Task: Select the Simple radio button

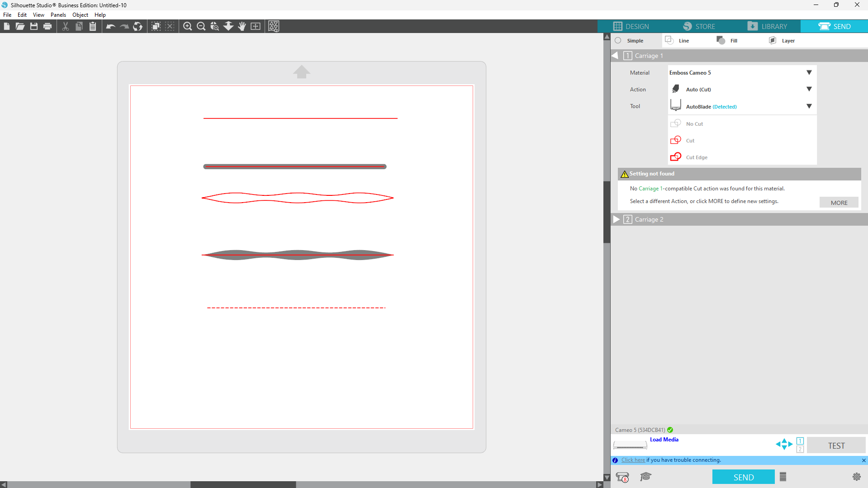Action: coord(618,41)
